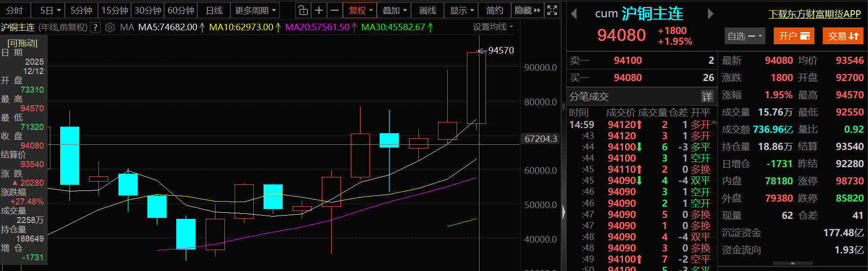Viewport: 868px width, 271px height.
Task: Expand the 更多周期 period dropdown
Action: coord(255,10)
